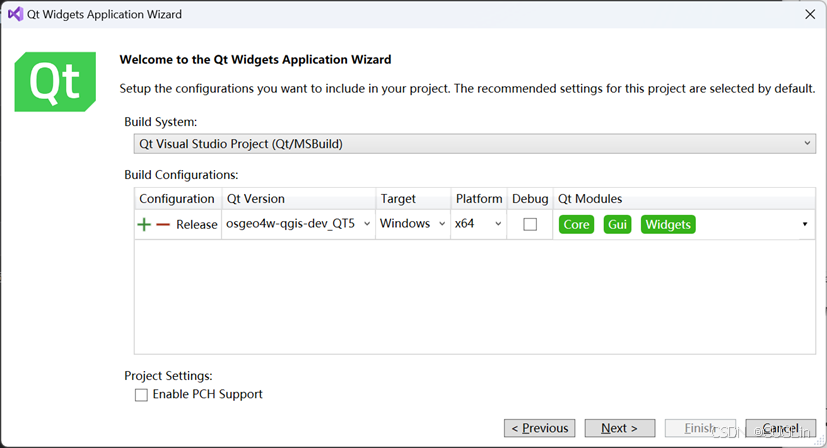The image size is (827, 448).
Task: Open the Qt Version dropdown osgeo4w-qgis-dev_QT5
Action: (299, 224)
